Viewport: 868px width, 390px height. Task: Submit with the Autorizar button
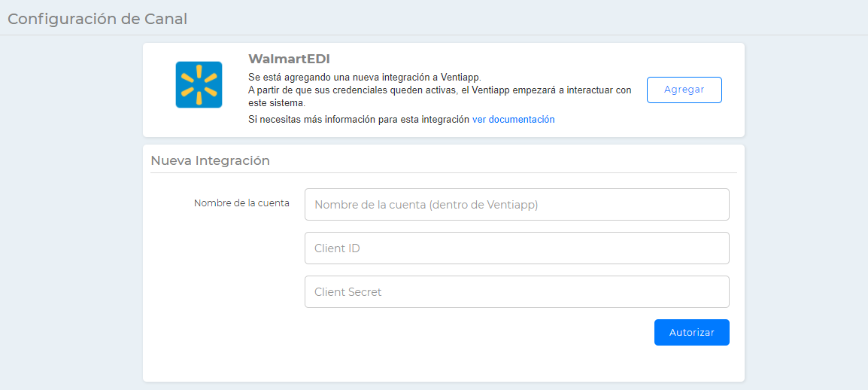pyautogui.click(x=691, y=332)
